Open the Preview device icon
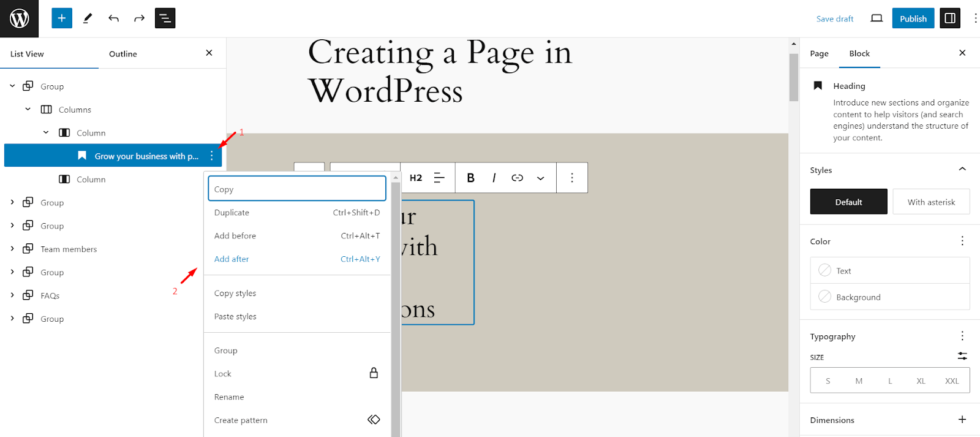This screenshot has width=980, height=437. (876, 18)
